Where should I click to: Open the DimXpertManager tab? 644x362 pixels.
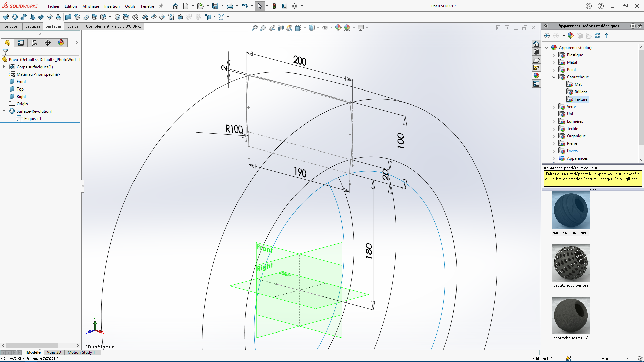[x=48, y=43]
